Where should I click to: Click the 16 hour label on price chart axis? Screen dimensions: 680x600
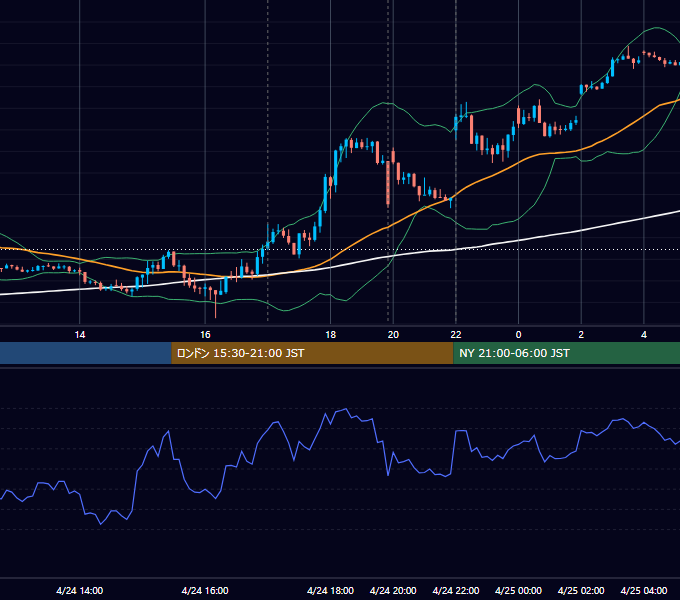(x=205, y=335)
